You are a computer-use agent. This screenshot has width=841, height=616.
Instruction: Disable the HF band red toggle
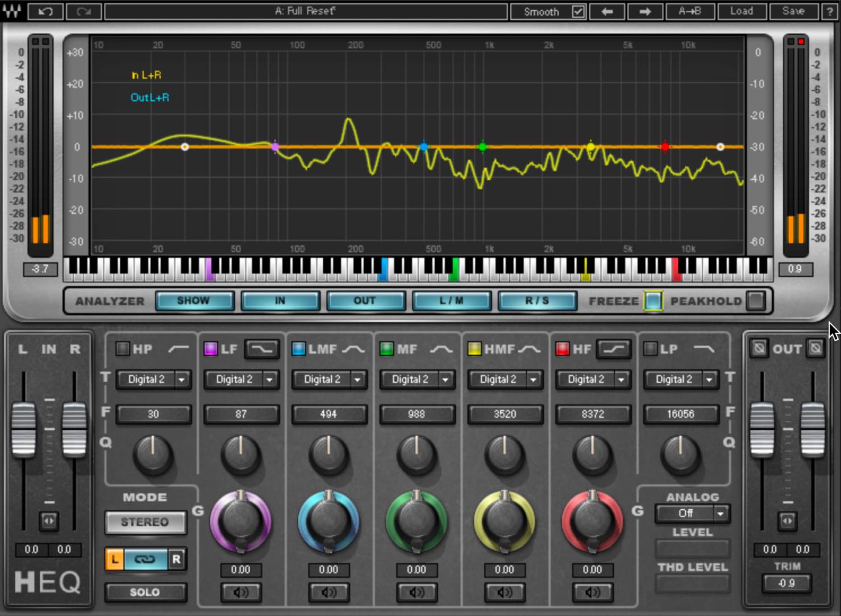(563, 348)
